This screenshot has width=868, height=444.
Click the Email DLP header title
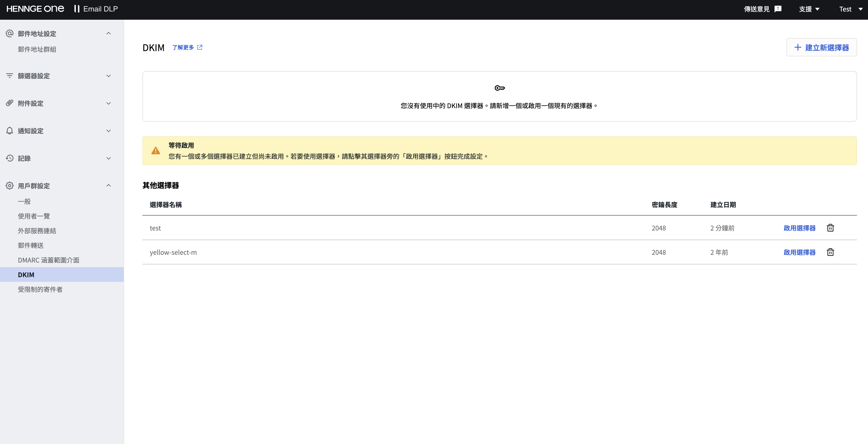[100, 9]
